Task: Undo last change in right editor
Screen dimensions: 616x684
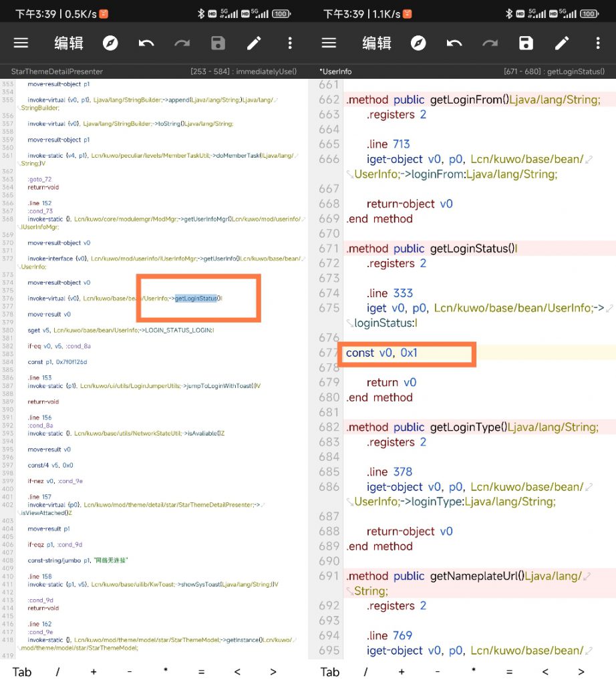Action: 454,43
